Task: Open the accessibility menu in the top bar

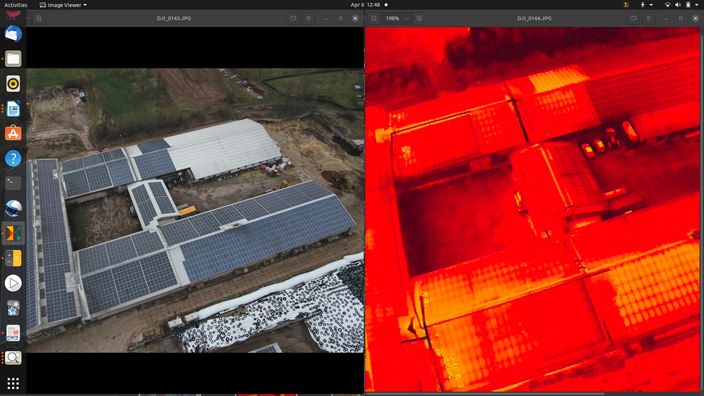Action: (646, 5)
